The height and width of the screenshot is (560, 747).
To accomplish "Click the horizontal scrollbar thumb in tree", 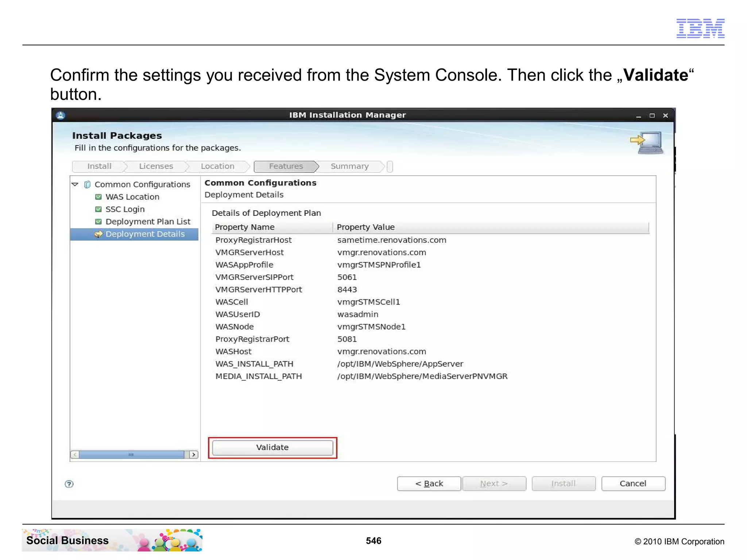I will (132, 455).
